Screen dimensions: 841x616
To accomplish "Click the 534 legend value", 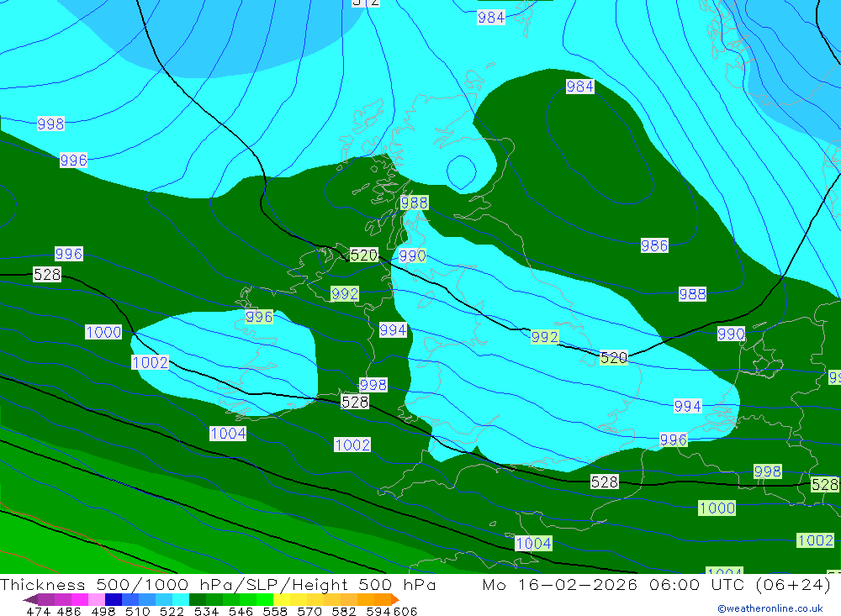I will [207, 612].
